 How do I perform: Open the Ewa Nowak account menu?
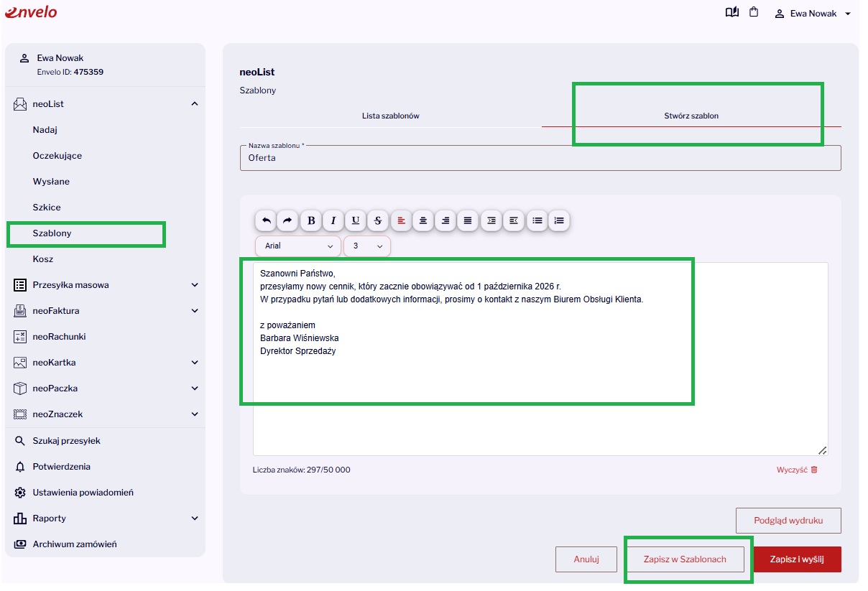(x=813, y=14)
